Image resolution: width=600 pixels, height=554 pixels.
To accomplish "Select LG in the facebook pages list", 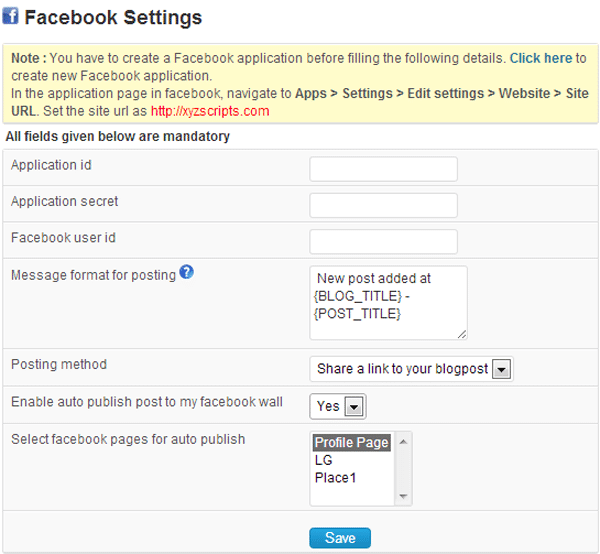I will point(323,460).
